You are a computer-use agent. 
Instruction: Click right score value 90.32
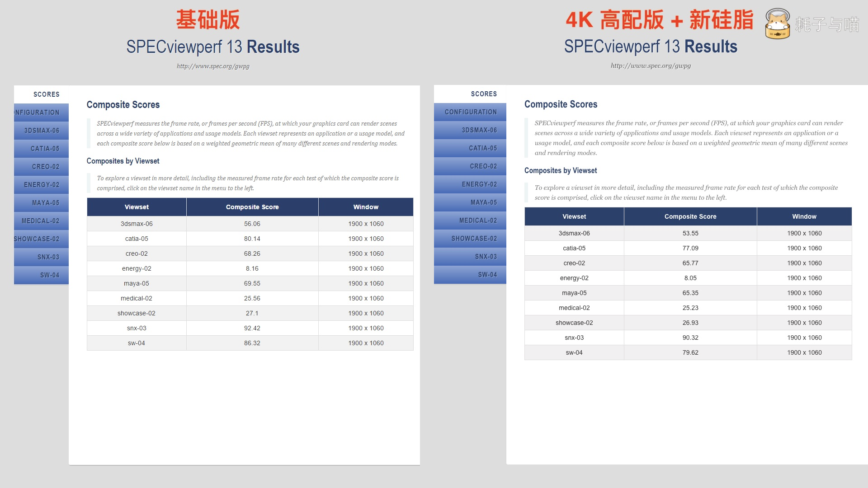[x=690, y=338]
